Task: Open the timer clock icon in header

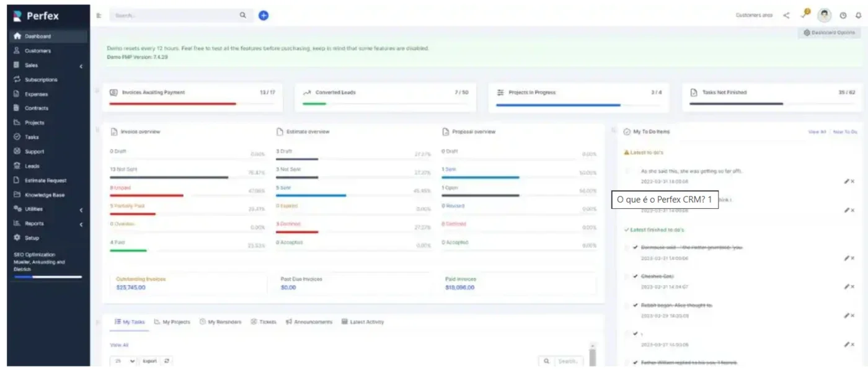Action: click(x=843, y=15)
